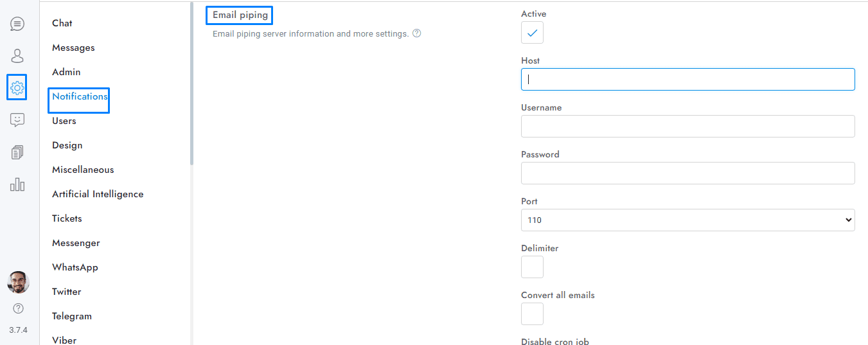Select the settings gear icon
This screenshot has width=868, height=345.
coord(17,87)
